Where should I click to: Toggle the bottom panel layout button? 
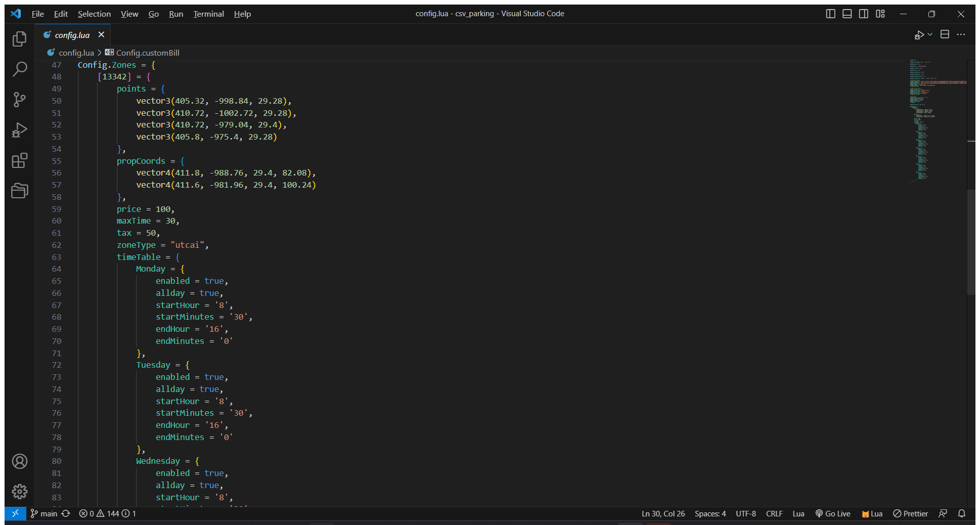[847, 14]
